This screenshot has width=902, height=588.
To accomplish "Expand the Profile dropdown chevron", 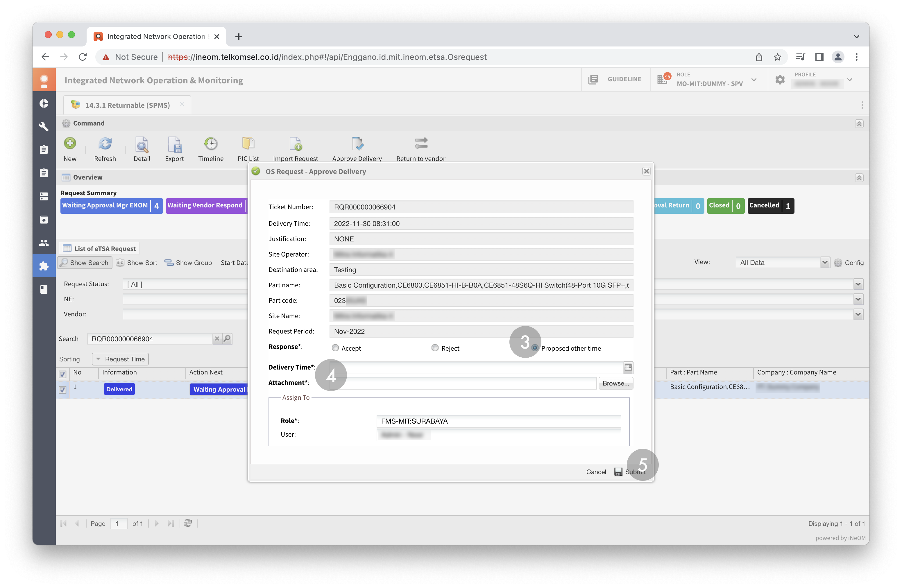I will 850,80.
